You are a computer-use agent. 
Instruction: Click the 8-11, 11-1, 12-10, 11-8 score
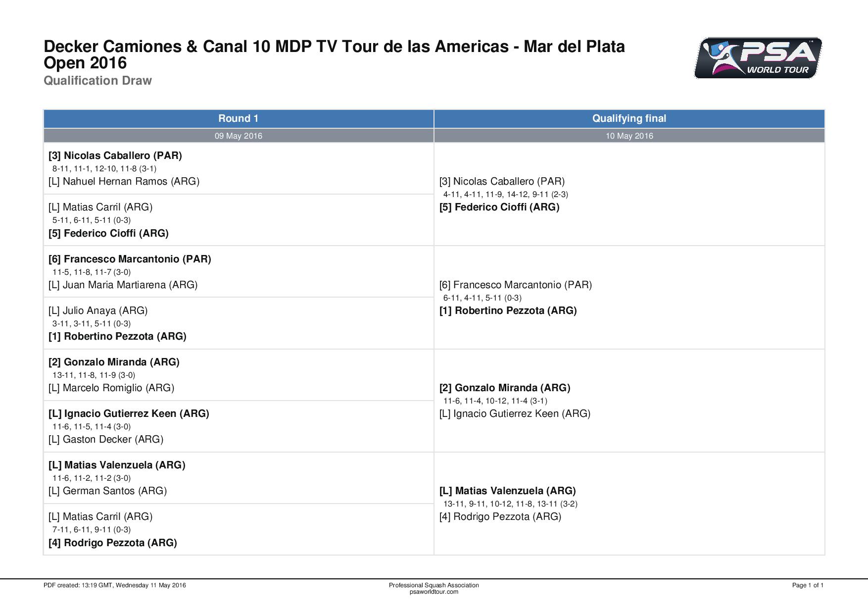(x=104, y=168)
